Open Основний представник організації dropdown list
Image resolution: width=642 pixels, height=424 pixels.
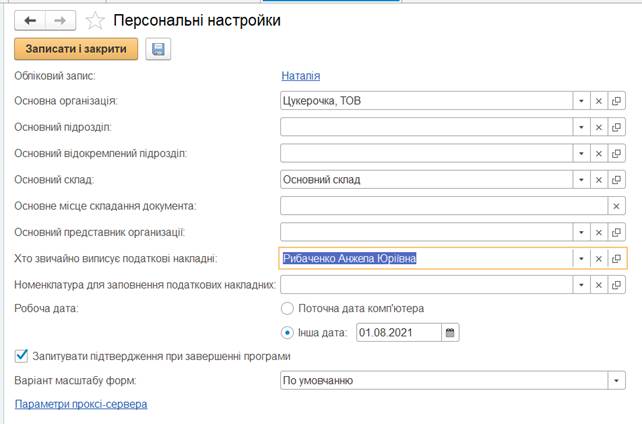point(579,232)
